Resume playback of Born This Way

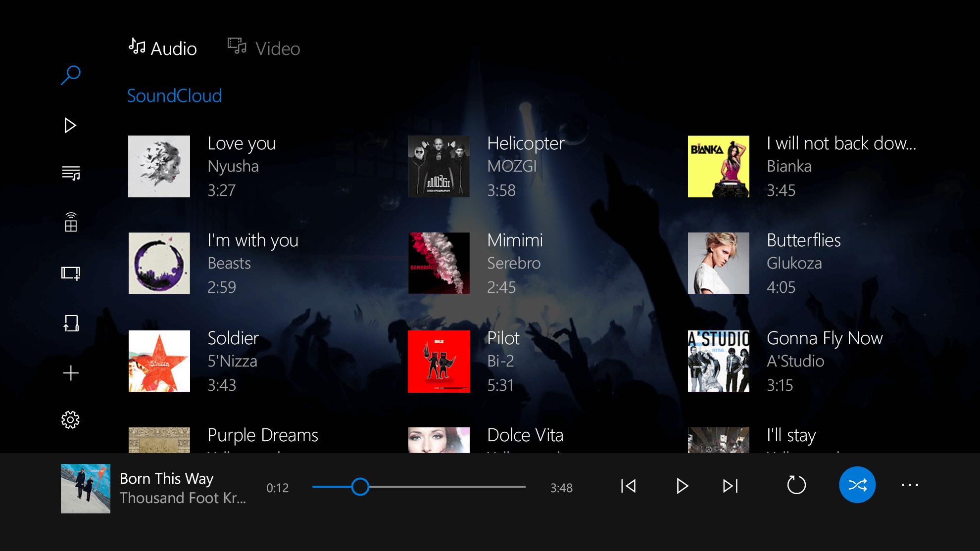pos(682,486)
